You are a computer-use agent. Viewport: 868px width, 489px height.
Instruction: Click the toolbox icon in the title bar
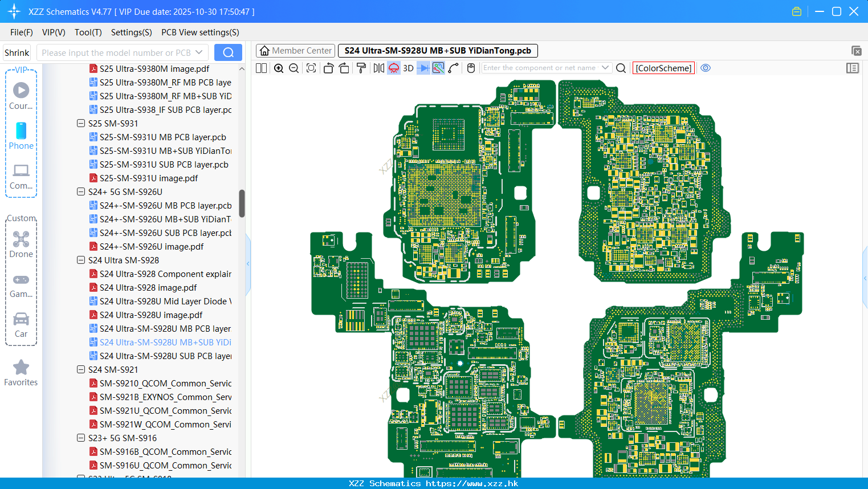click(797, 11)
